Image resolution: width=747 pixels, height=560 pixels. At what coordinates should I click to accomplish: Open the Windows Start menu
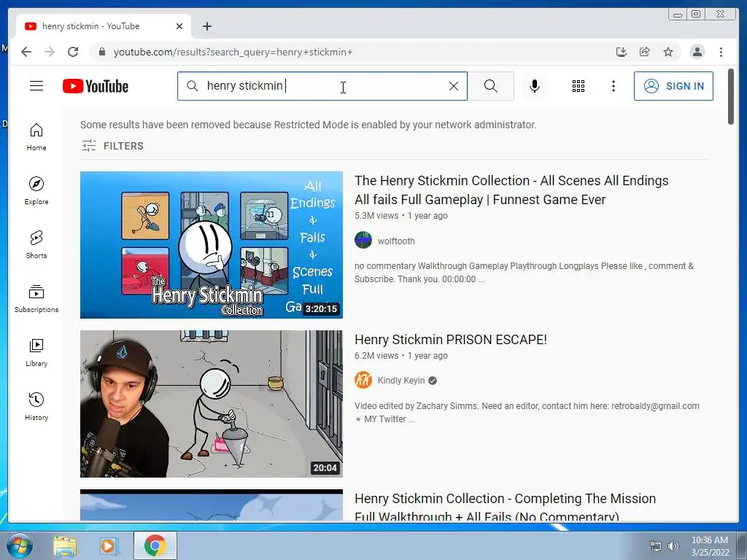(x=19, y=545)
